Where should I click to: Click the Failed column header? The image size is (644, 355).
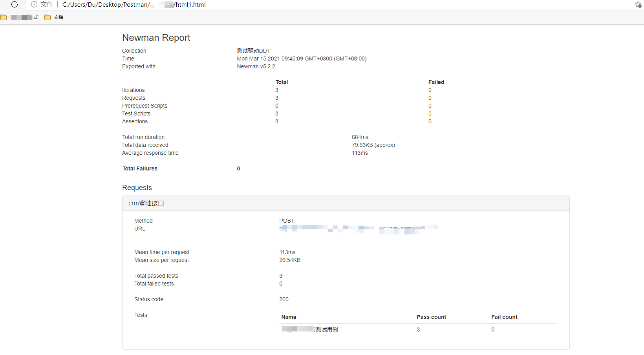[x=436, y=82]
